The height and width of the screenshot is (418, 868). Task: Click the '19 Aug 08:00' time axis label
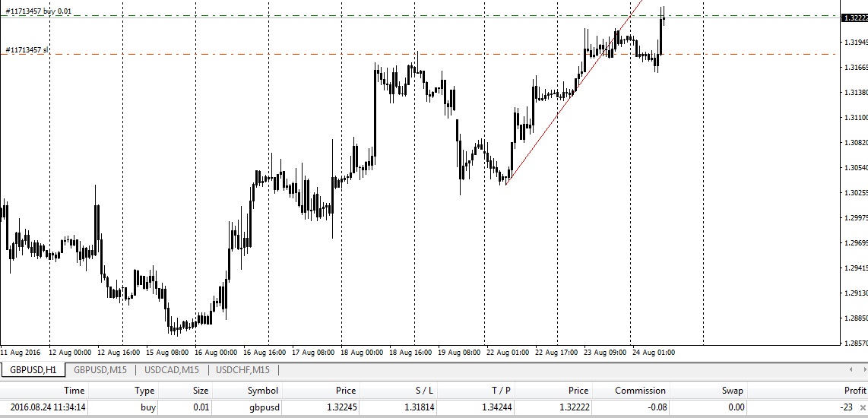click(460, 352)
